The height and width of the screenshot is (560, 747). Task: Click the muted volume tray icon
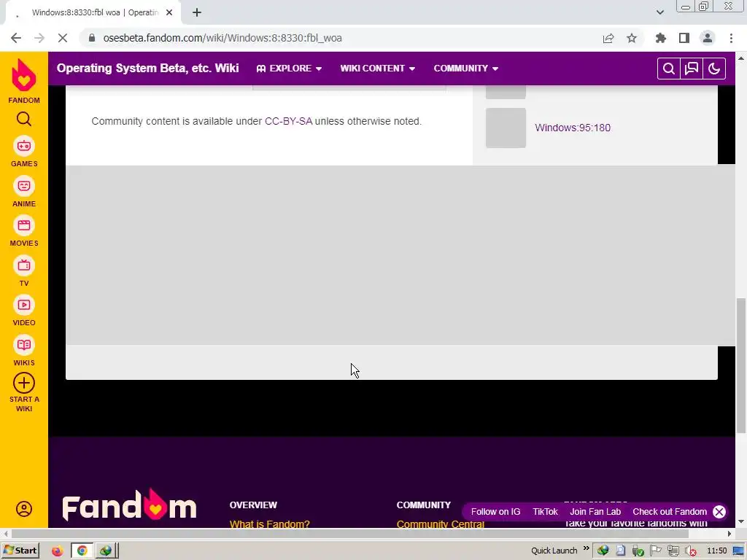(690, 551)
